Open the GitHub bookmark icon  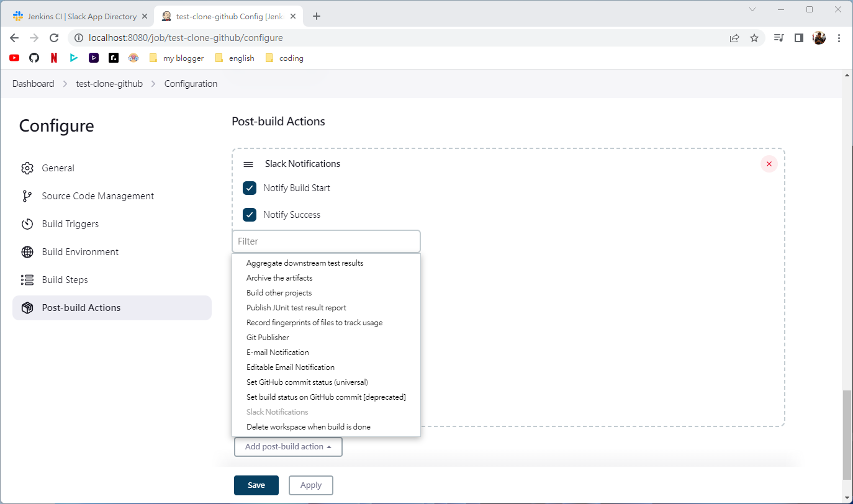pyautogui.click(x=34, y=58)
